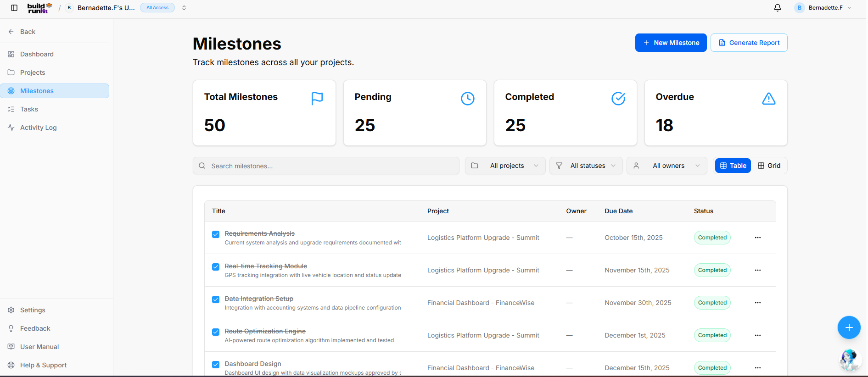Click the buildrunkit logo
This screenshot has height=377, width=868.
pos(40,8)
